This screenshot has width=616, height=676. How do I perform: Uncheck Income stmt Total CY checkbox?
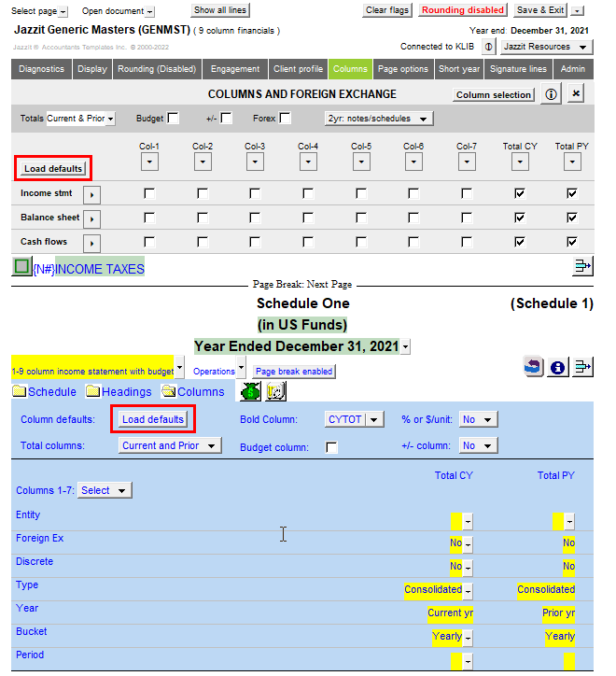pos(520,193)
